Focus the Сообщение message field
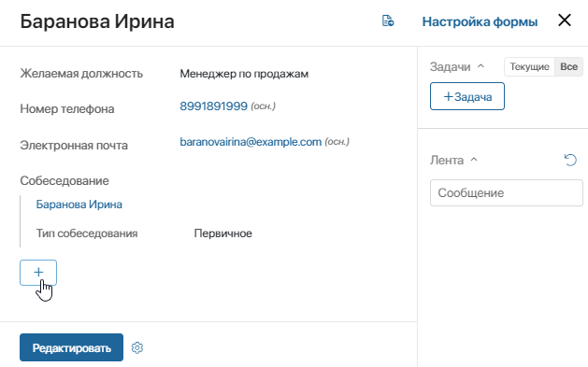The image size is (588, 367). tap(507, 193)
